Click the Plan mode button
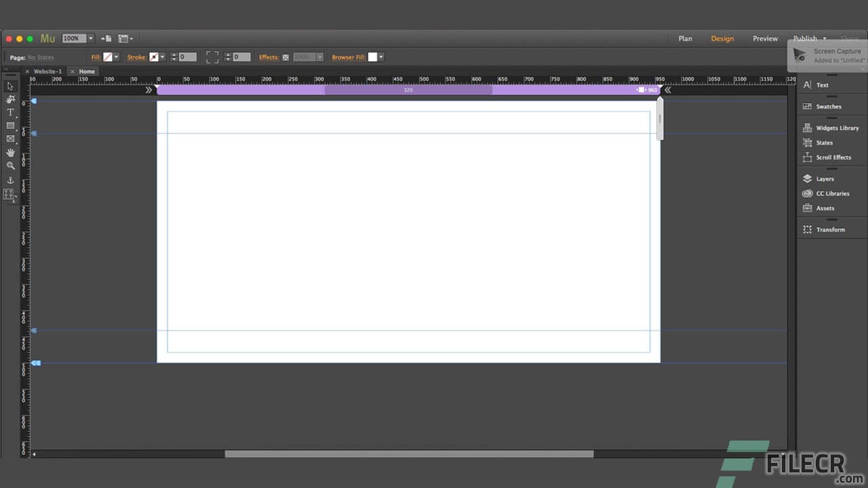Screen dimensions: 868x488 (685, 39)
